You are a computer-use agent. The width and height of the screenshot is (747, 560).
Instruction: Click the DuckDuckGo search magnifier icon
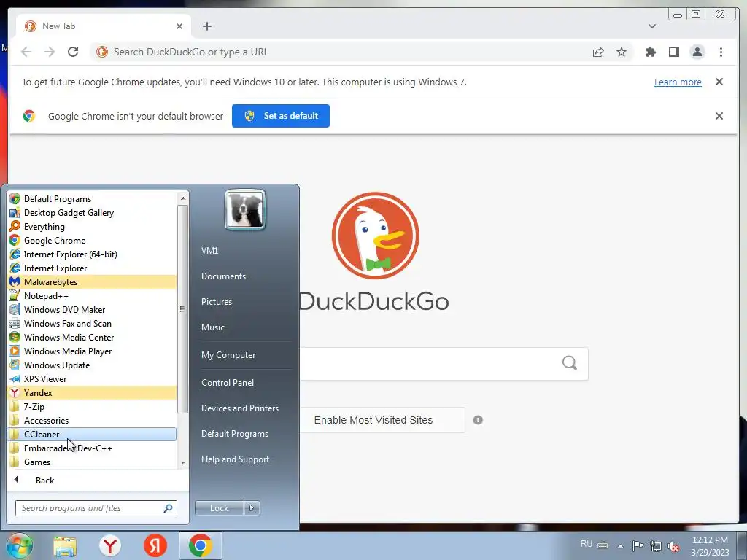click(x=569, y=363)
